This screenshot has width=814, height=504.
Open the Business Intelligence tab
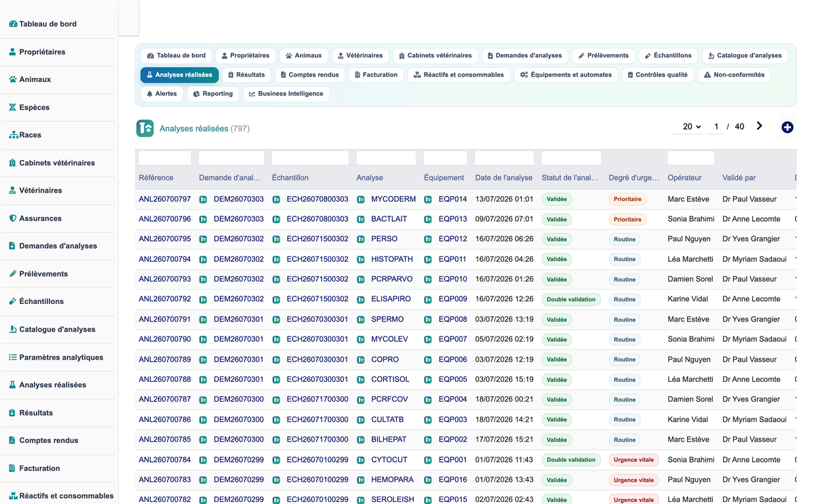click(x=286, y=94)
